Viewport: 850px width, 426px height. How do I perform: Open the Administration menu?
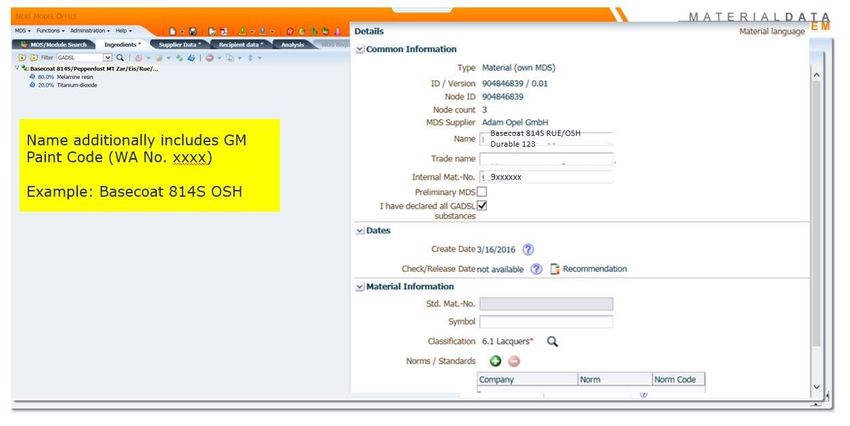(90, 31)
